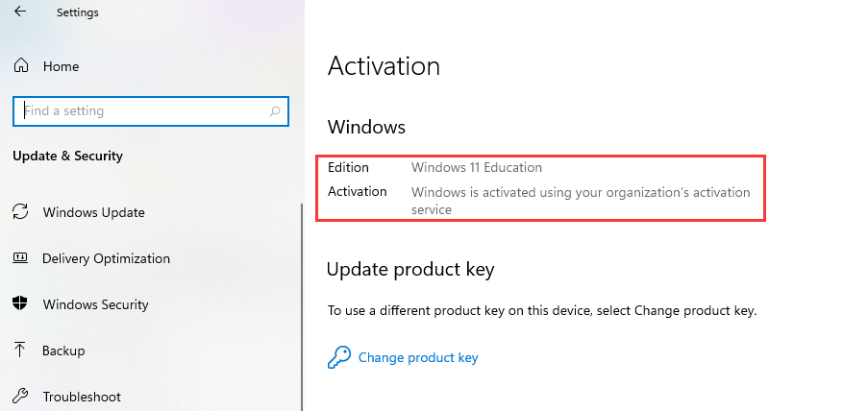The height and width of the screenshot is (411, 868).
Task: Click the key icon beside Change product key
Action: 338,357
